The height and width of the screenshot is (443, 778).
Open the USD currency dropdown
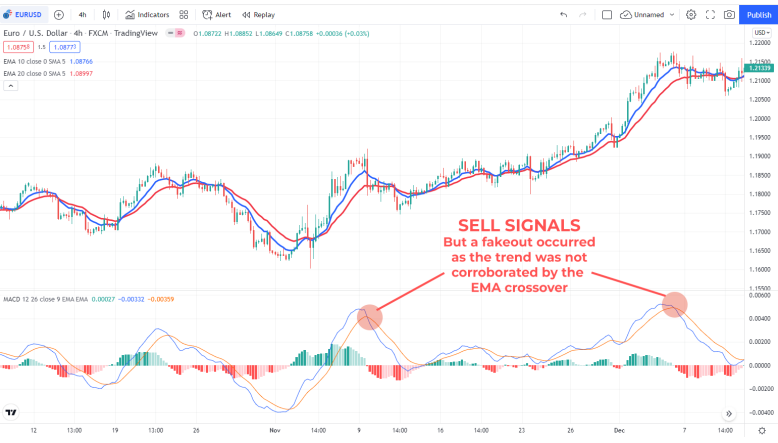[760, 33]
